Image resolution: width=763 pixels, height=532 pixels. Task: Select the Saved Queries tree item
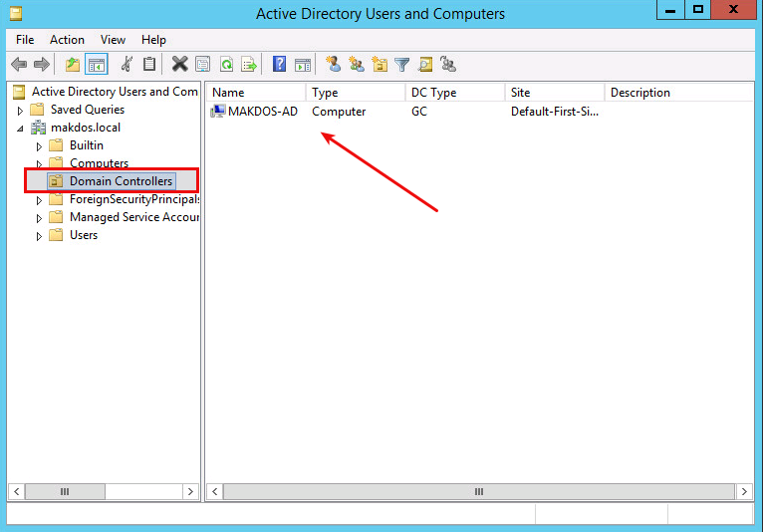point(88,110)
